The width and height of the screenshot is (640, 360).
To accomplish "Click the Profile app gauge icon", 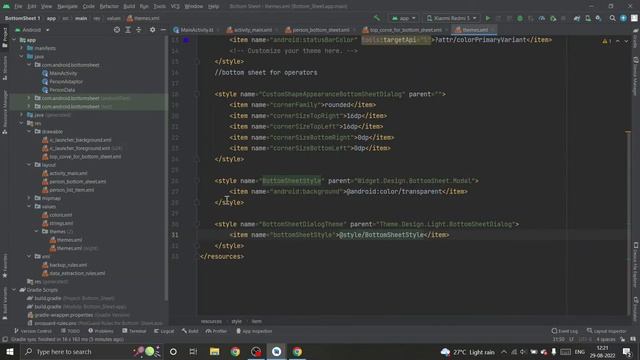I will (542, 18).
